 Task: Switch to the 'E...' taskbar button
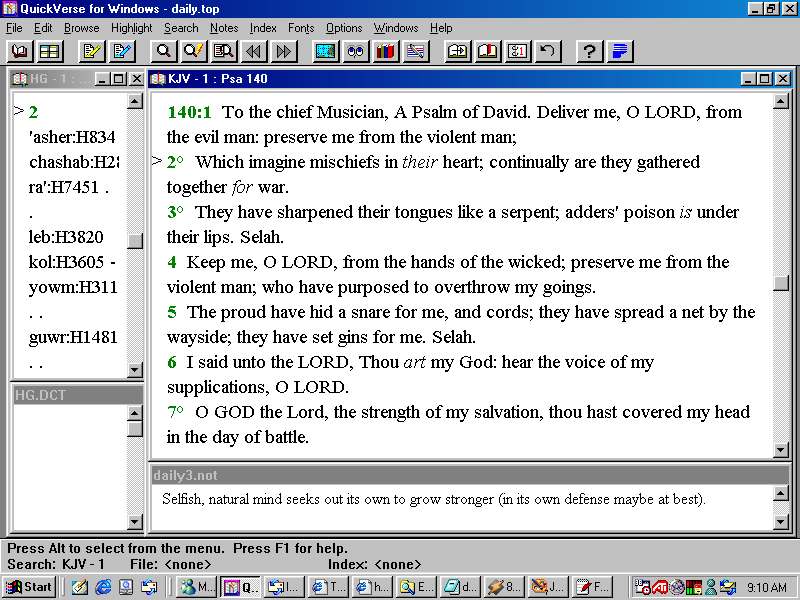click(416, 587)
